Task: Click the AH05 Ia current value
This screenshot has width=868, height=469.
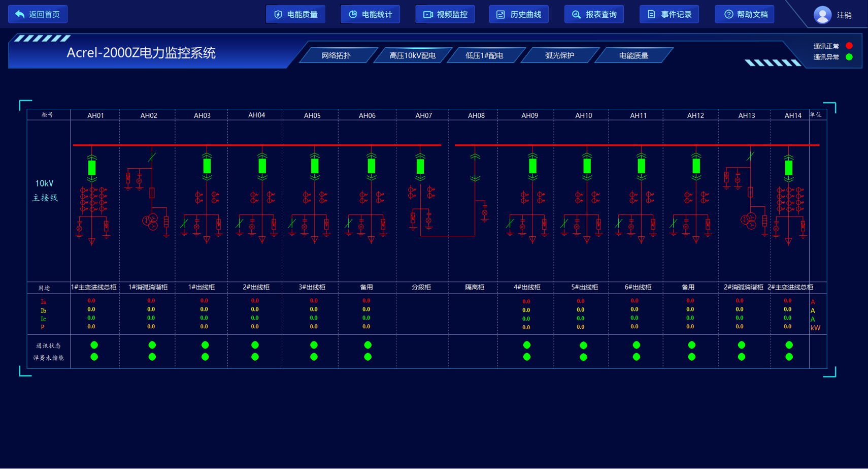Action: click(314, 301)
